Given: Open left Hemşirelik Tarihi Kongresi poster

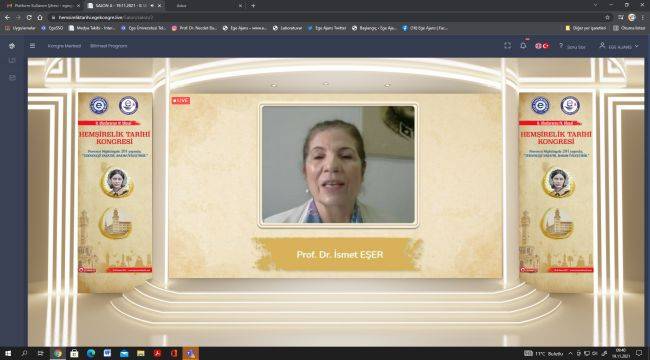Looking at the screenshot, I should 115,193.
